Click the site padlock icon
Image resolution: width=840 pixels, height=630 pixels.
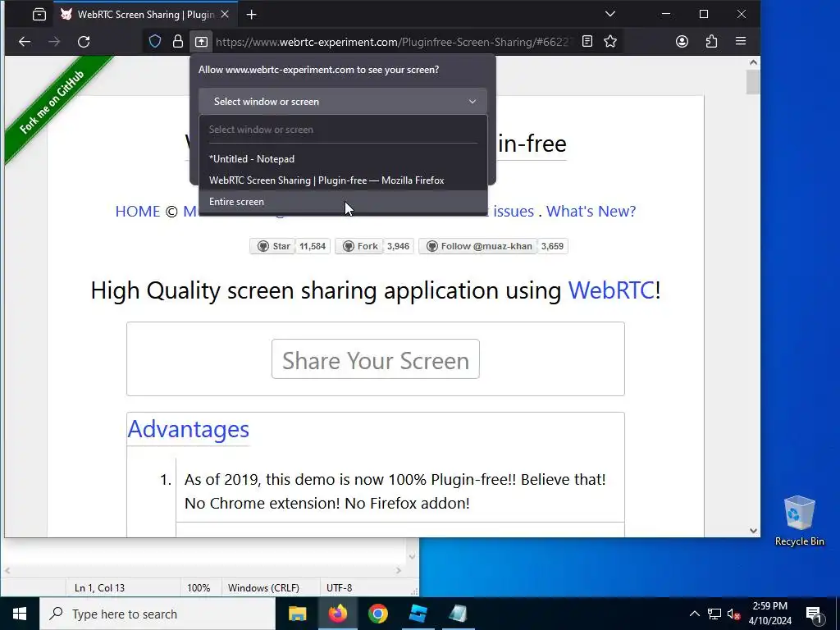pos(178,41)
